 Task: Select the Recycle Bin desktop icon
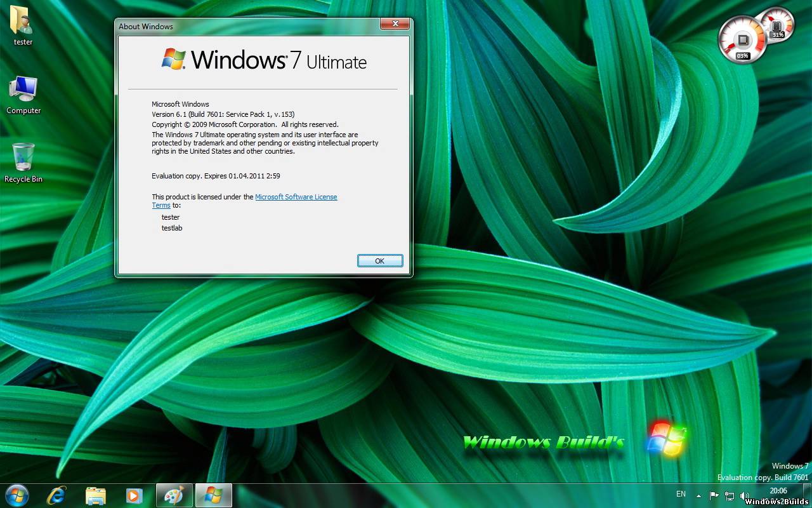(x=23, y=163)
